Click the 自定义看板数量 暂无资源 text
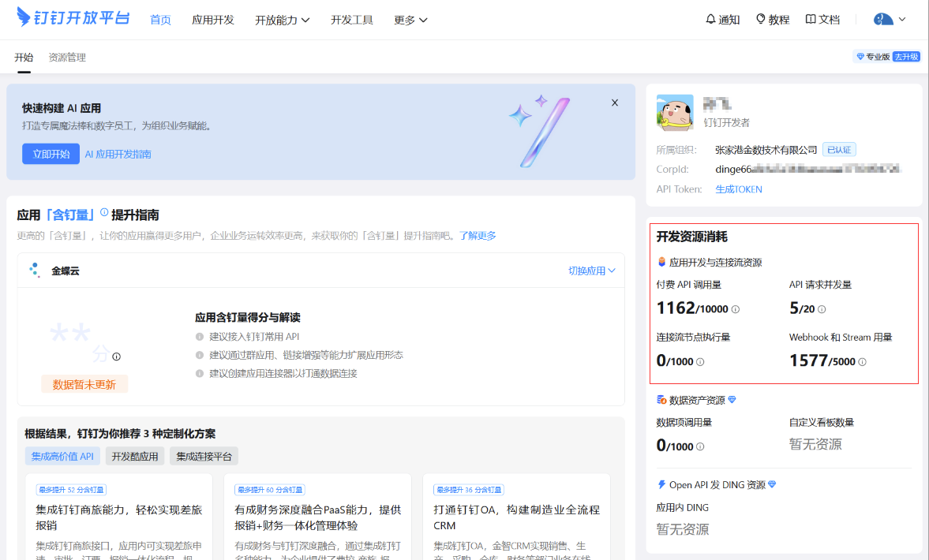929x560 pixels. pos(815,444)
